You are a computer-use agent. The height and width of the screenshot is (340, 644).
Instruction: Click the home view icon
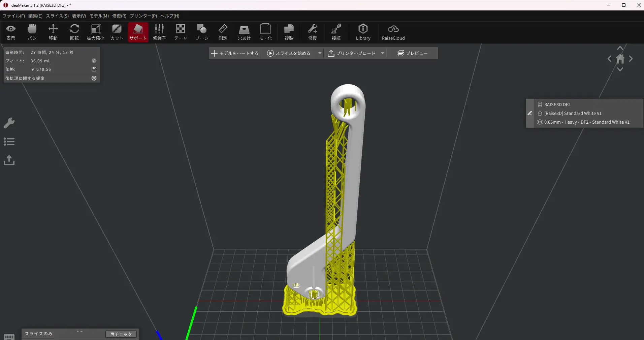620,59
